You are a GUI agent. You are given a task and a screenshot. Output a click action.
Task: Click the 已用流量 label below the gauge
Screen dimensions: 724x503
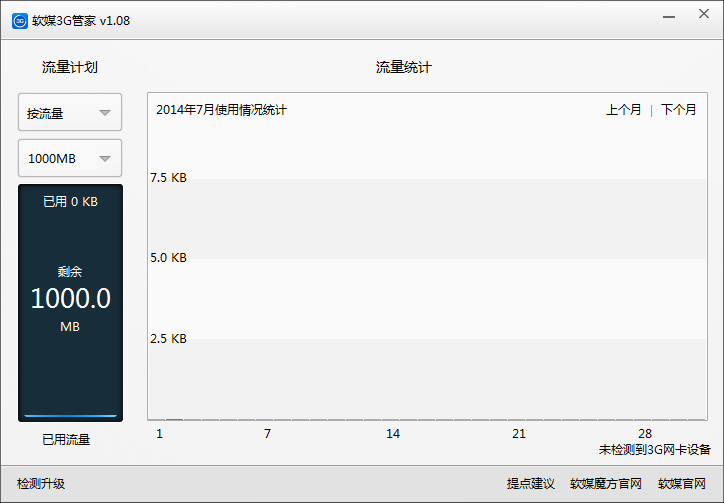tap(66, 440)
